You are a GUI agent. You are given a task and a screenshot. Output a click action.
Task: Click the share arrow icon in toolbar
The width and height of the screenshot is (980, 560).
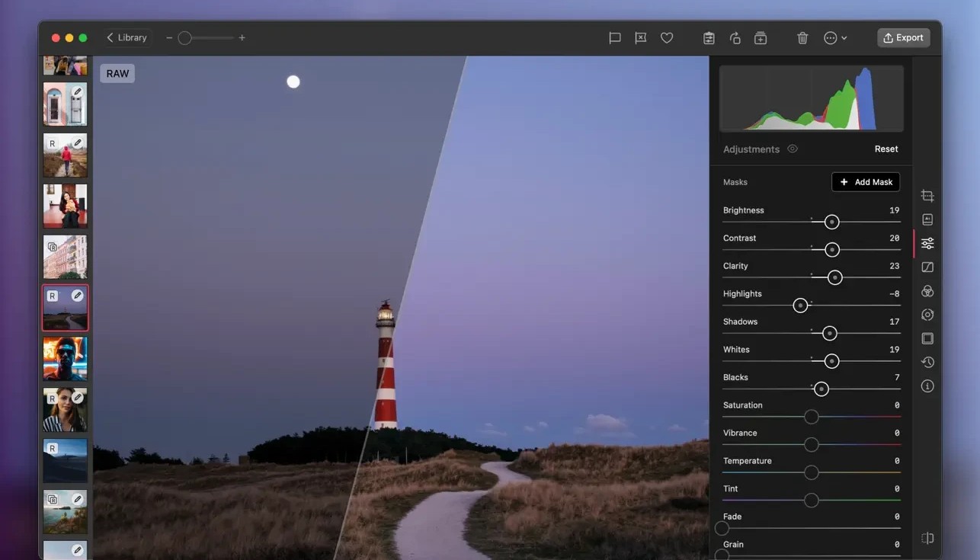point(735,37)
